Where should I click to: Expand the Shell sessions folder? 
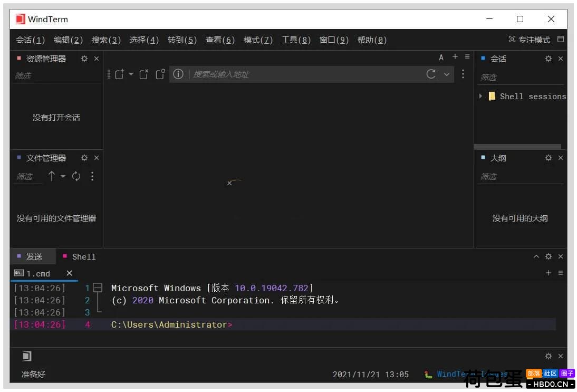pyautogui.click(x=480, y=96)
